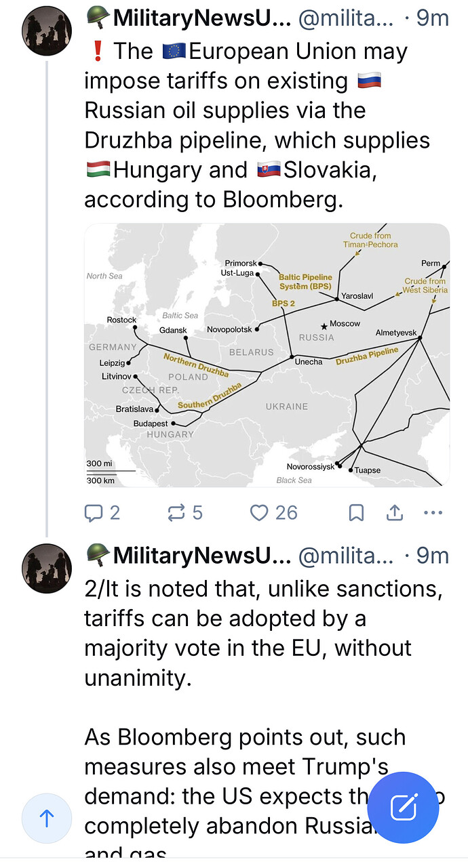The height and width of the screenshot is (868, 468).
Task: Tap the compose new post button
Action: [403, 807]
